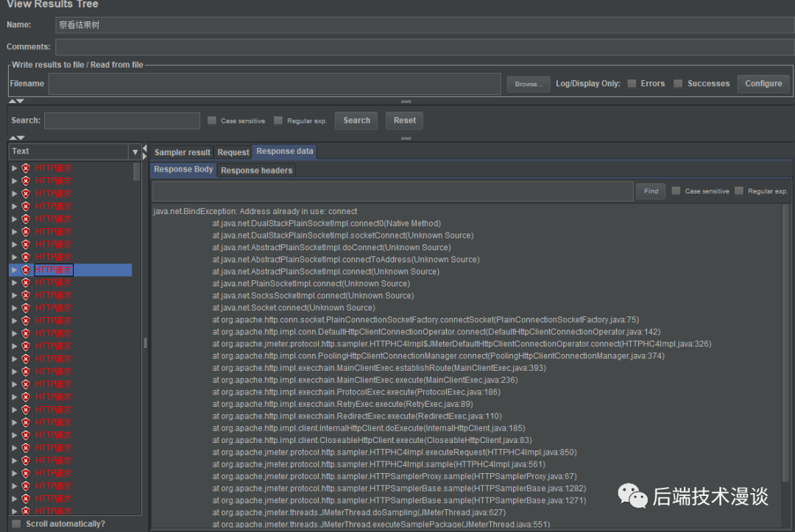
Task: Click the collapse-up arrow above the Text renderer dropdown
Action: pyautogui.click(x=13, y=138)
